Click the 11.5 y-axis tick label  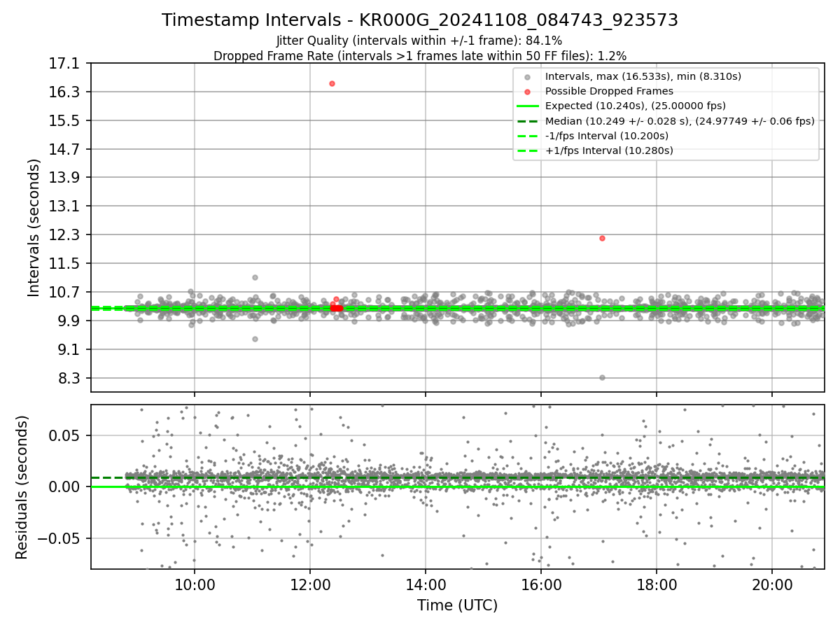(x=66, y=263)
